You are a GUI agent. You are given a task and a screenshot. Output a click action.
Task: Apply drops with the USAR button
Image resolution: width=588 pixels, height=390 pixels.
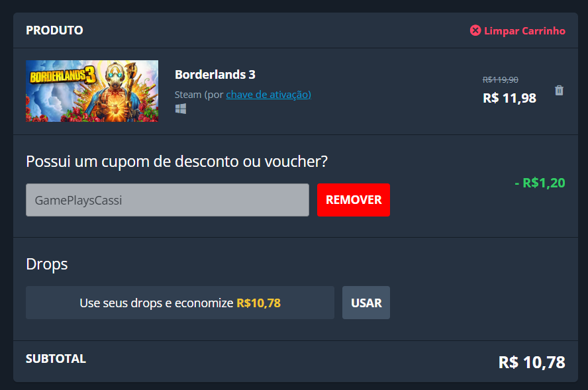(x=366, y=303)
